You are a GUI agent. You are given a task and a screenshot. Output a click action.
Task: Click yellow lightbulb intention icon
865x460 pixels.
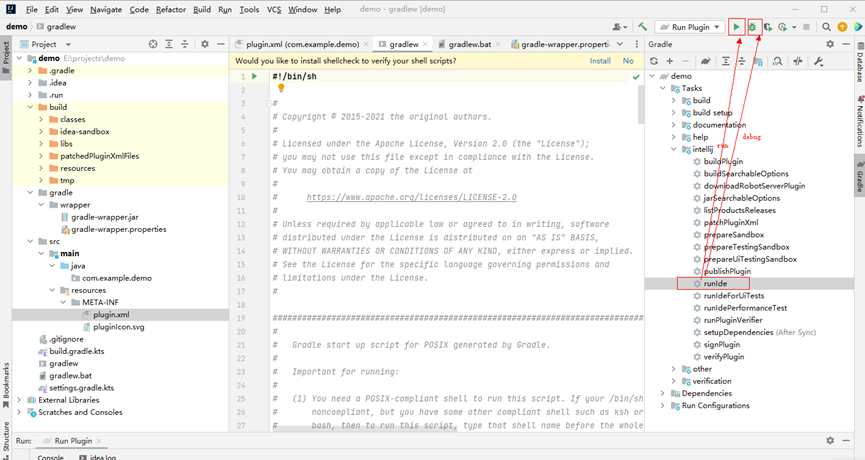click(281, 88)
